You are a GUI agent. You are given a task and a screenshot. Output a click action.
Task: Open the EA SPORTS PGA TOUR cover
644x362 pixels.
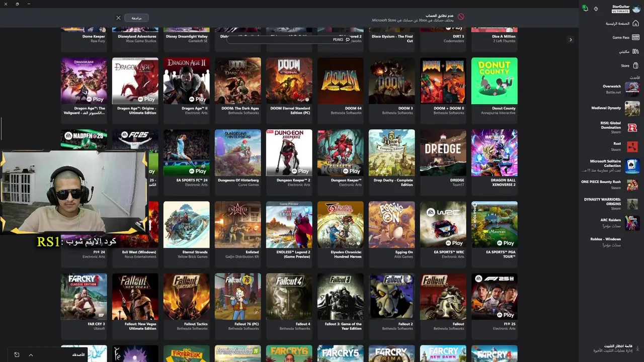(495, 225)
